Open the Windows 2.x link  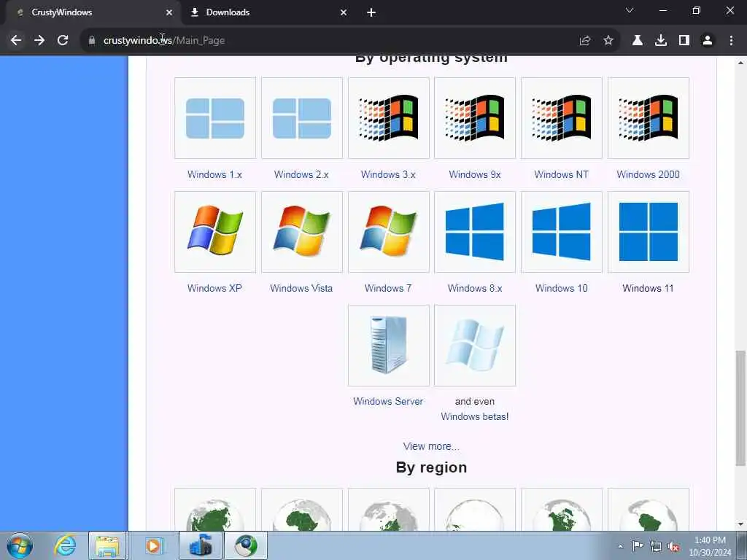[x=301, y=174]
